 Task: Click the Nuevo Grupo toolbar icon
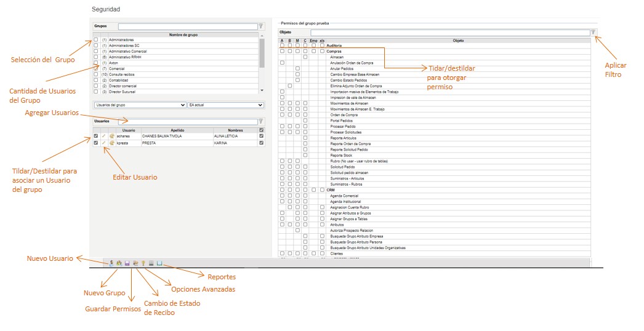119,263
